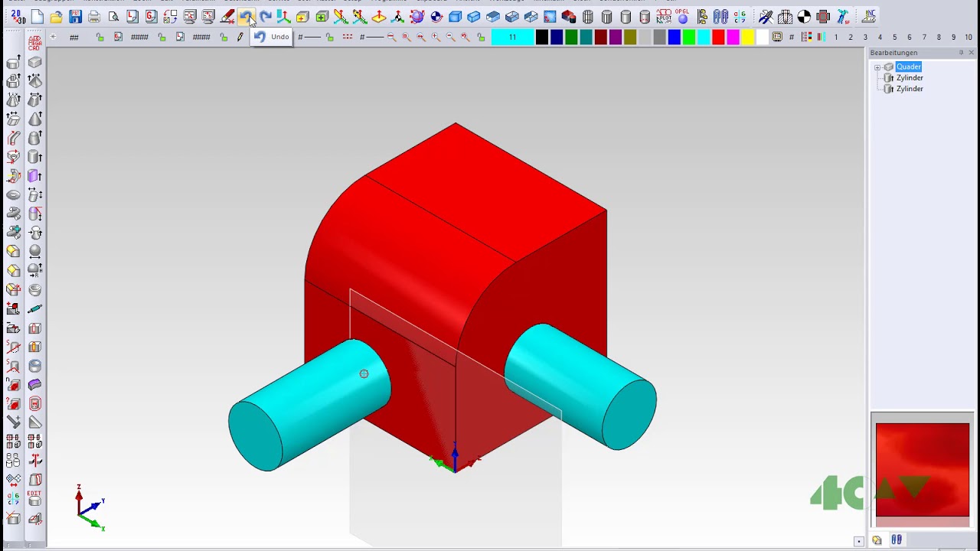Click the 2D/3D mode switch icon
This screenshot has height=551, width=980.
[18, 16]
